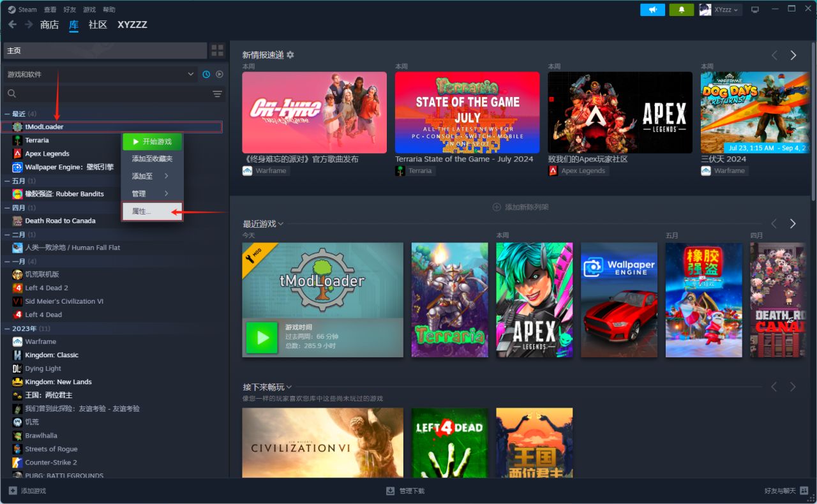Switch to the 库 tab
Image resolution: width=817 pixels, height=504 pixels.
coord(74,25)
